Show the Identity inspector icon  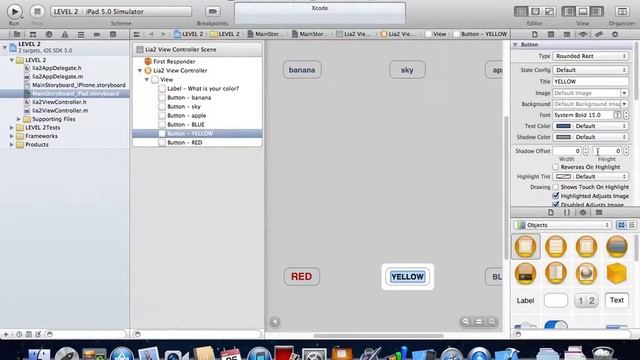pos(567,34)
